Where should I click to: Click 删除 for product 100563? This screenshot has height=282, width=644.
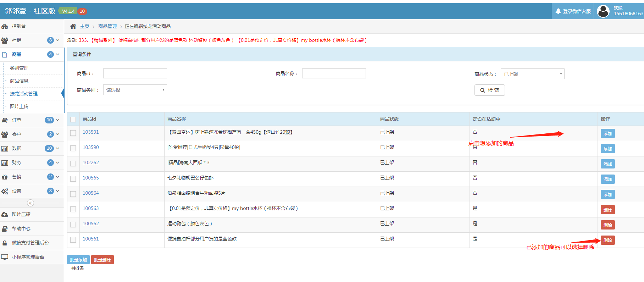point(608,210)
